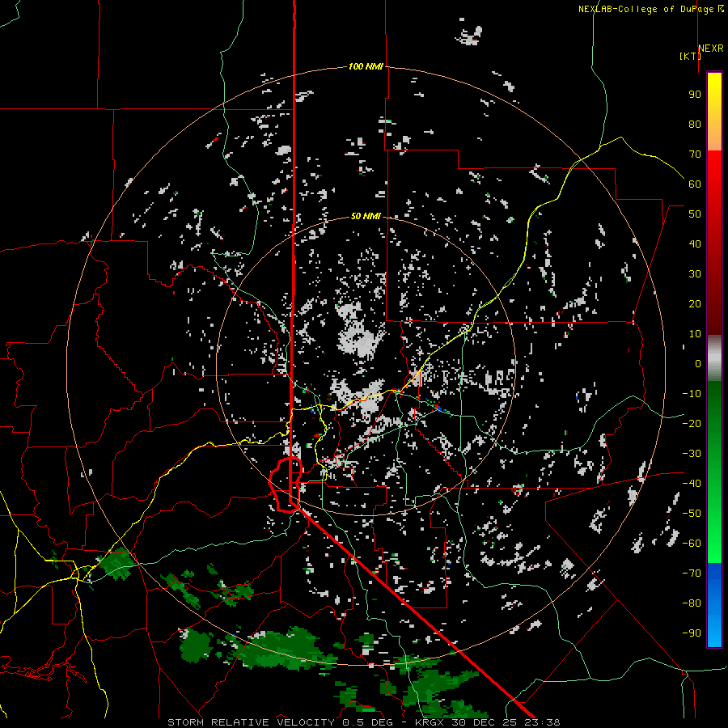Image resolution: width=728 pixels, height=728 pixels.
Task: Click the 0 value on the velocity scale
Action: click(x=698, y=364)
